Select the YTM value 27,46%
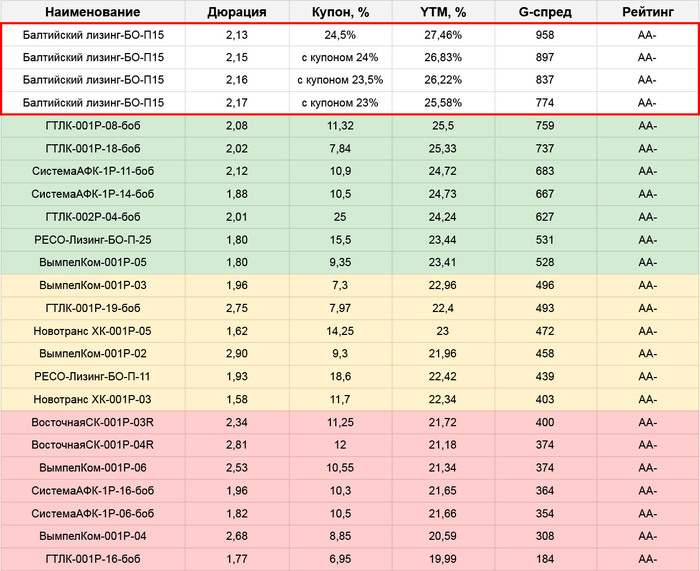This screenshot has width=700, height=571. (x=445, y=33)
